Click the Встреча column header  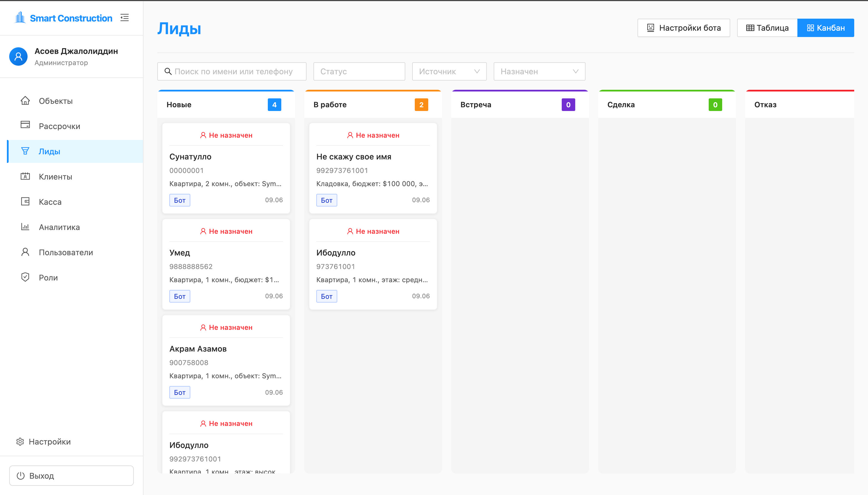pyautogui.click(x=520, y=104)
